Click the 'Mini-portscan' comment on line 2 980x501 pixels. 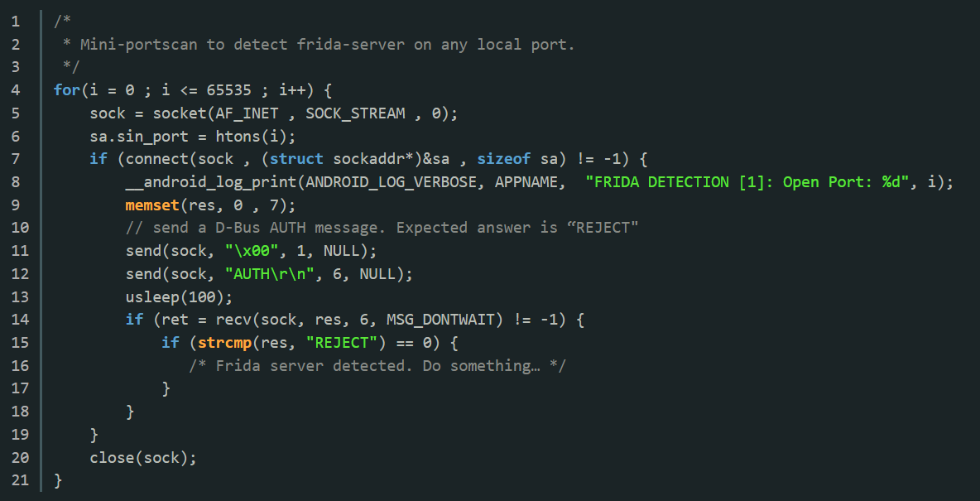point(319,45)
